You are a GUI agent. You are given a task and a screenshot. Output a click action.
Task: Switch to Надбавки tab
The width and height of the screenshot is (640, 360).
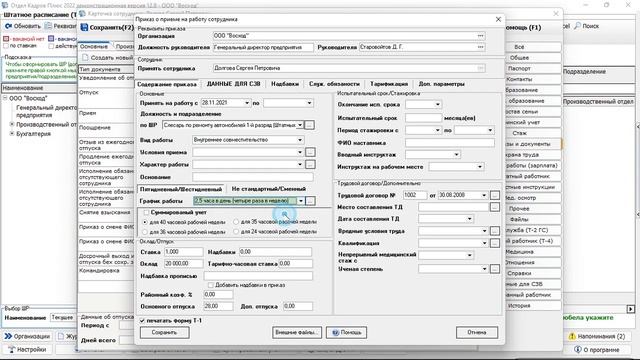click(x=285, y=84)
